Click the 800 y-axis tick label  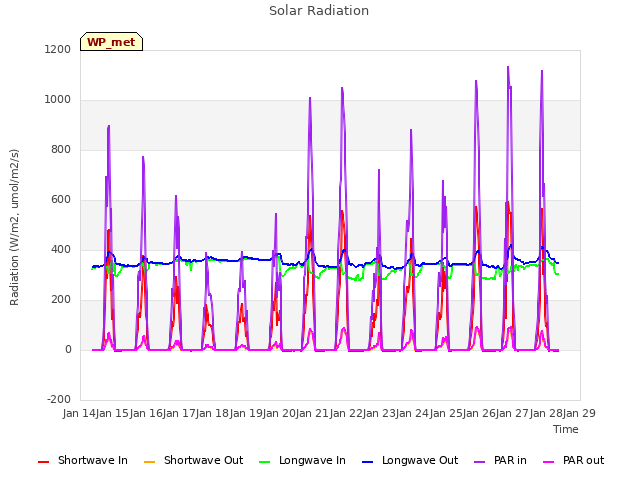coord(61,149)
